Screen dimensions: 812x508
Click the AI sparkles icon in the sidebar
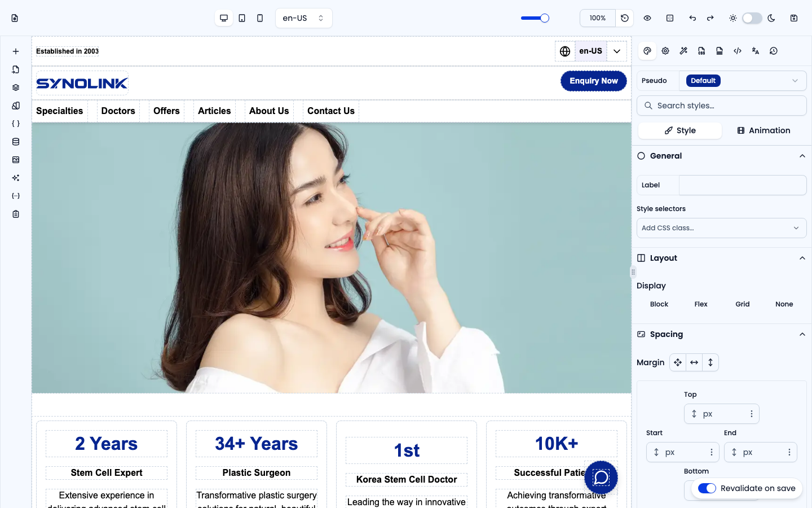click(x=16, y=178)
